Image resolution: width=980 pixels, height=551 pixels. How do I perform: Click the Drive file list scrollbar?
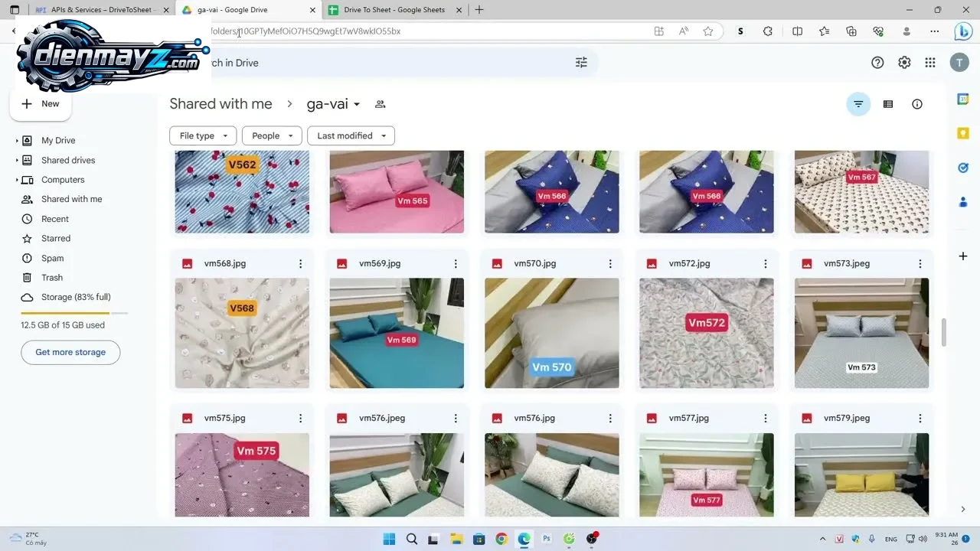click(943, 331)
